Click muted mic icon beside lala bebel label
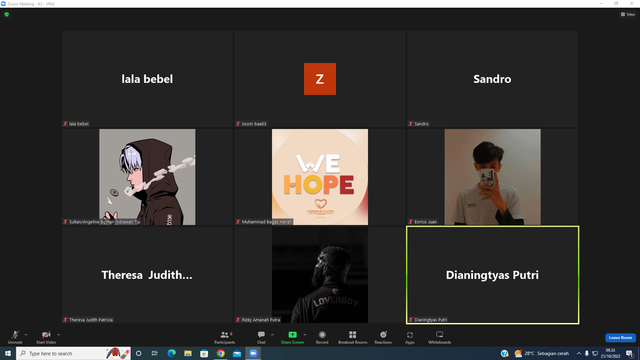Viewport: 640px width, 360px height. pos(65,124)
